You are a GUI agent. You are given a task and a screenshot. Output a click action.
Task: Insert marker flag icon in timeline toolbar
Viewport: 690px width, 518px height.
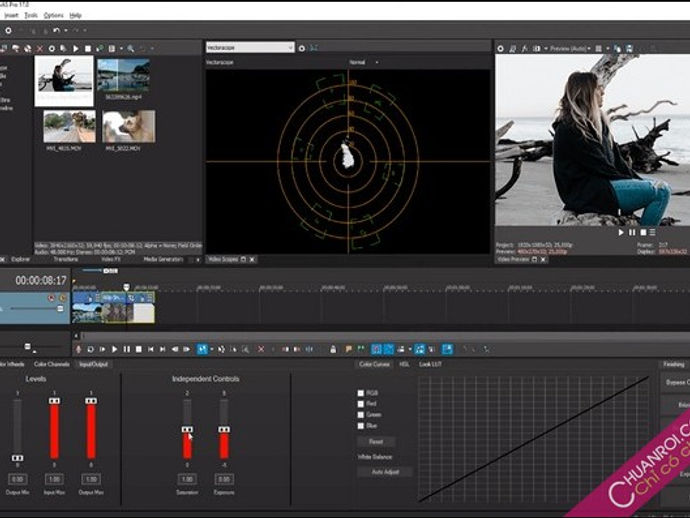(x=349, y=349)
